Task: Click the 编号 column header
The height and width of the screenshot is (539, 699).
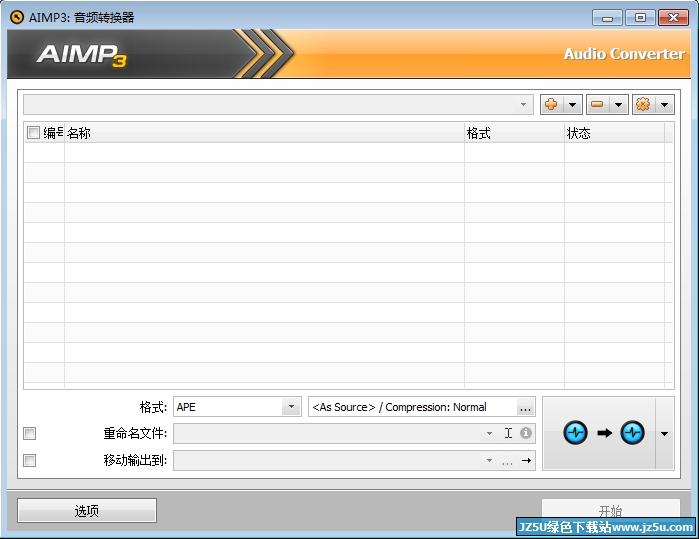Action: [x=52, y=133]
